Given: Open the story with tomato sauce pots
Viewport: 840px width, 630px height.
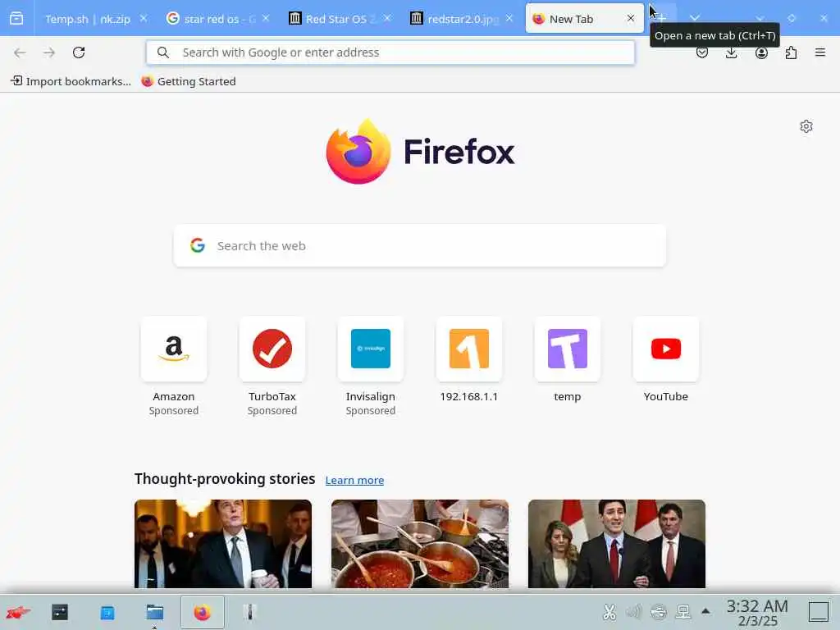Looking at the screenshot, I should coord(420,544).
